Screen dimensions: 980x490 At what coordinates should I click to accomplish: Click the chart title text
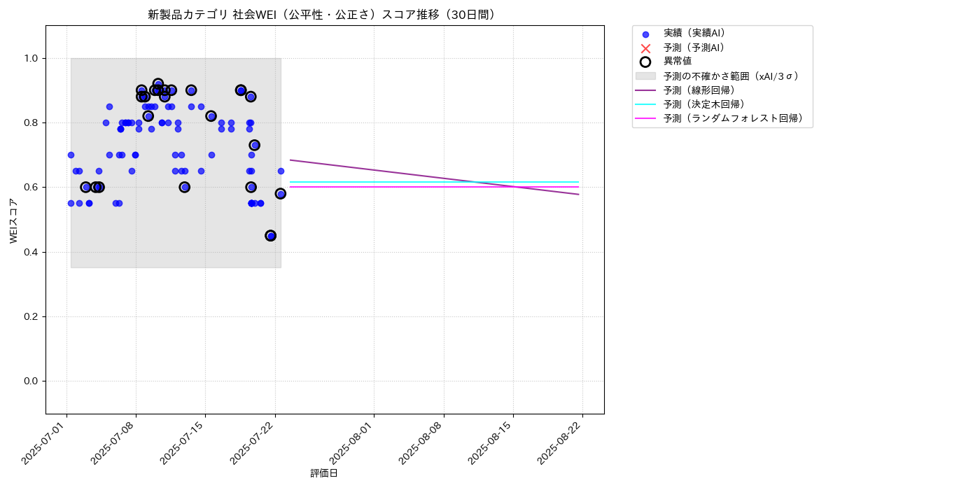click(324, 15)
